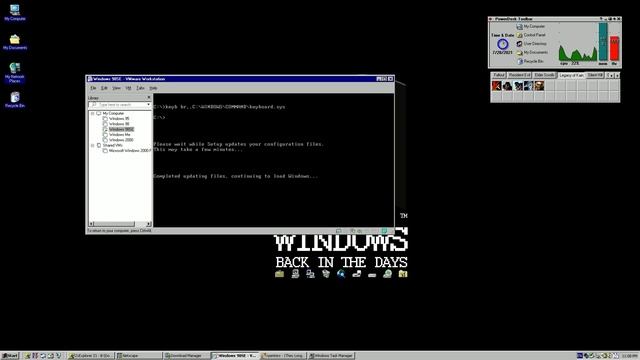
Task: Collapse My Computer tree node
Action: [93, 113]
